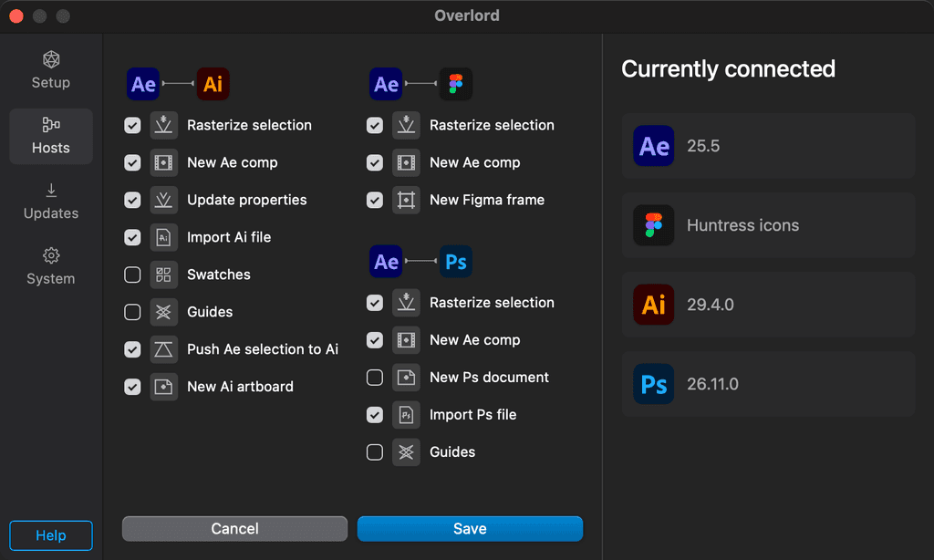Click the Cancel button

(235, 529)
